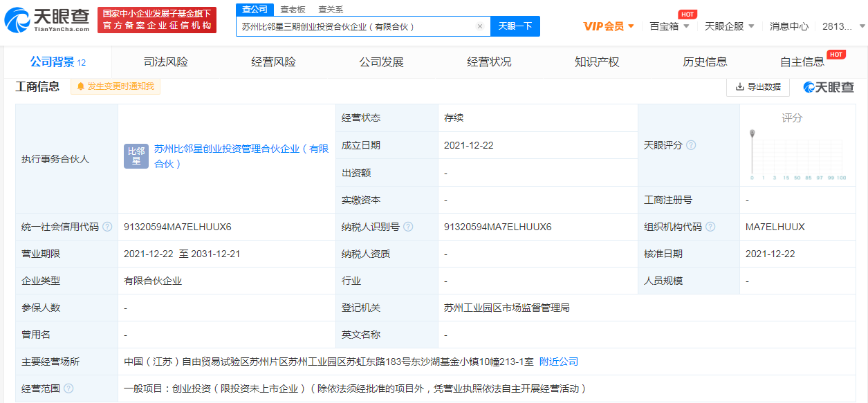Switch to the 查关系 search tab
The width and height of the screenshot is (868, 403).
pyautogui.click(x=331, y=10)
